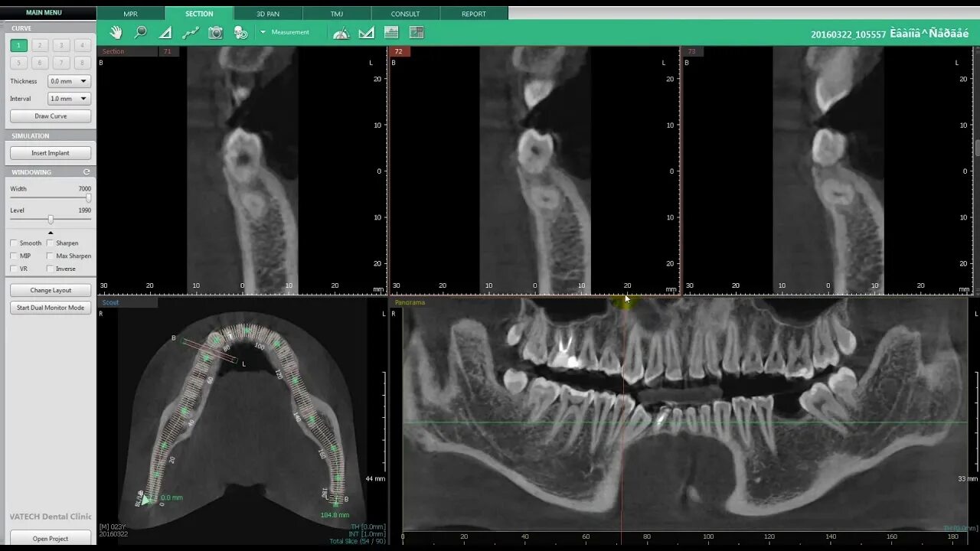Click the layout grid toolbar icon
This screenshot has width=980, height=551.
pos(416,32)
